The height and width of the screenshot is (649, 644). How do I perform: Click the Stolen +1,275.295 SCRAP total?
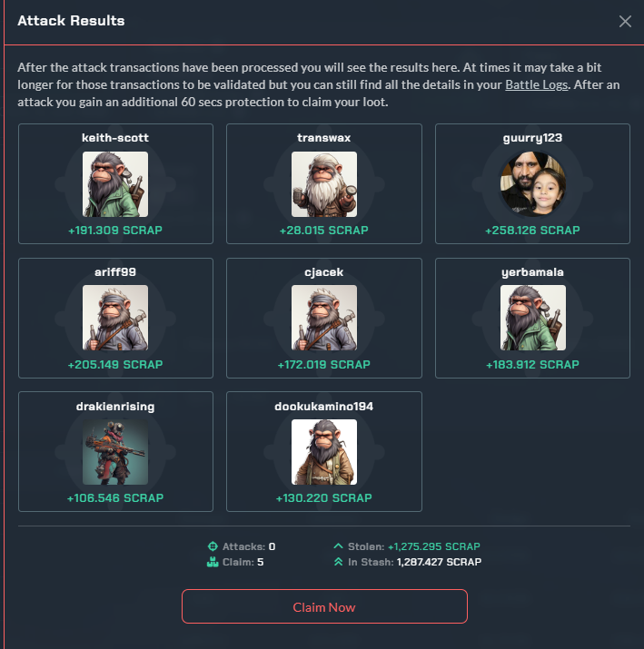(x=434, y=546)
